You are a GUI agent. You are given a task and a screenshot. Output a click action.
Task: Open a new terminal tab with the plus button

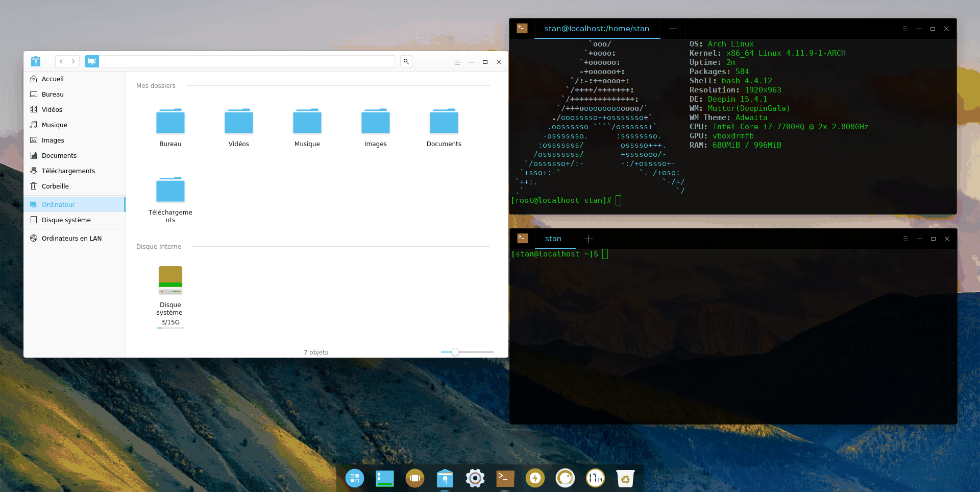[672, 29]
